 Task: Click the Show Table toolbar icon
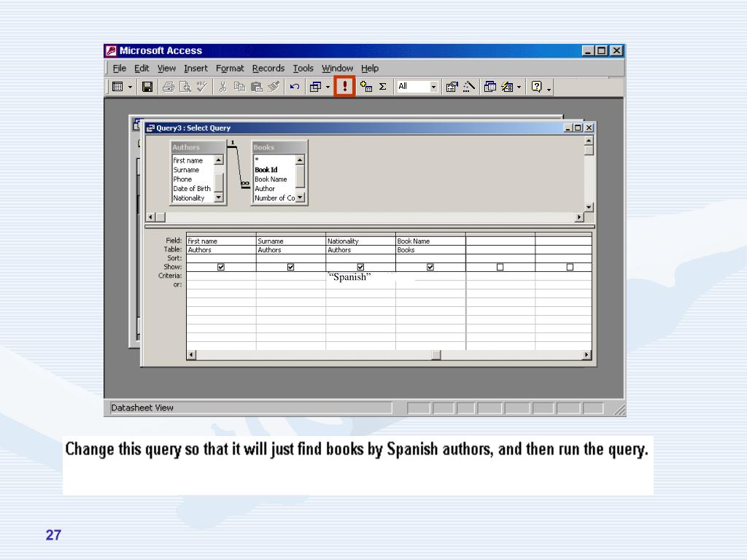tap(366, 87)
